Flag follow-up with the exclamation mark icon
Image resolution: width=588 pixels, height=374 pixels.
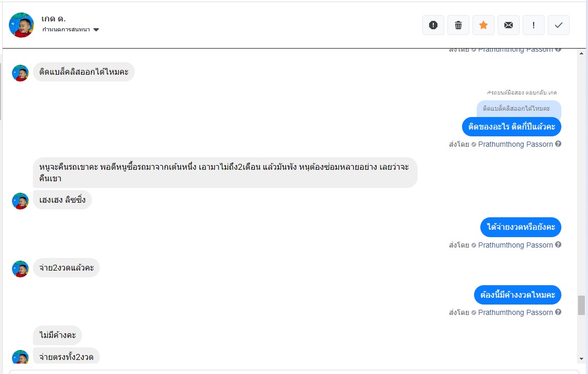[534, 25]
